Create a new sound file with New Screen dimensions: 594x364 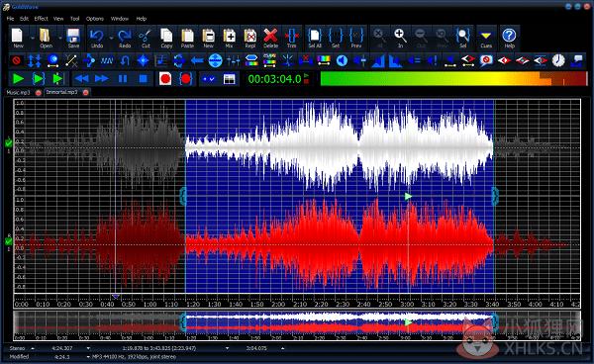pyautogui.click(x=18, y=38)
